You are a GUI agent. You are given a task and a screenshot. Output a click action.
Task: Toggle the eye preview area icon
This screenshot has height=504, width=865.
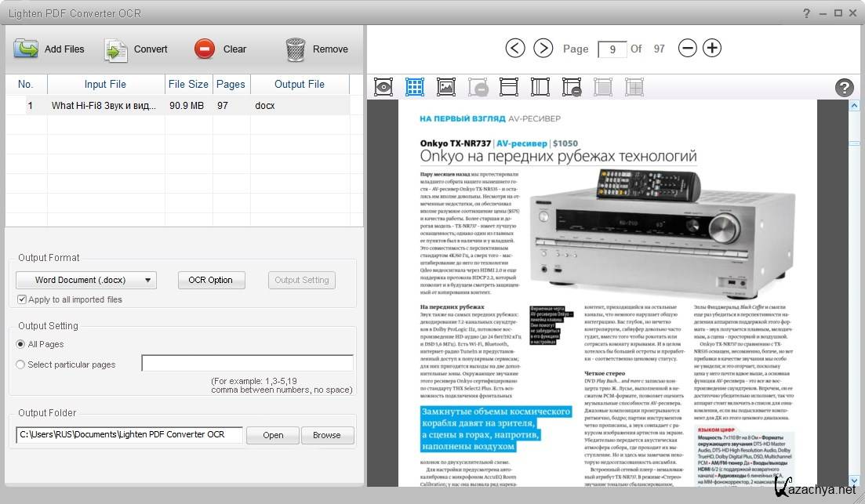pyautogui.click(x=383, y=87)
